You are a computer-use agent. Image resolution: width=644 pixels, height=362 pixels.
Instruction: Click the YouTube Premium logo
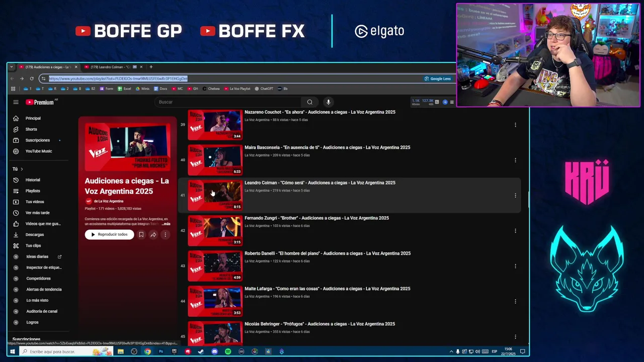tap(40, 102)
